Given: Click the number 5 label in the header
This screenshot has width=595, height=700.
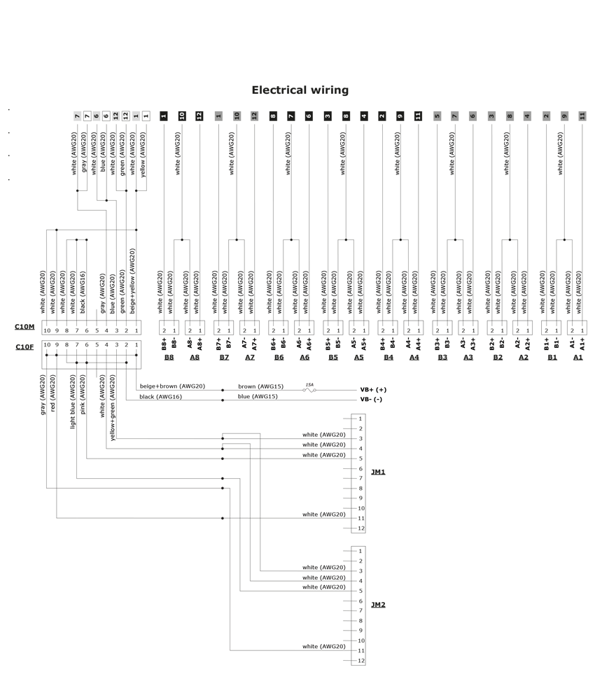Looking at the screenshot, I should coord(437,115).
